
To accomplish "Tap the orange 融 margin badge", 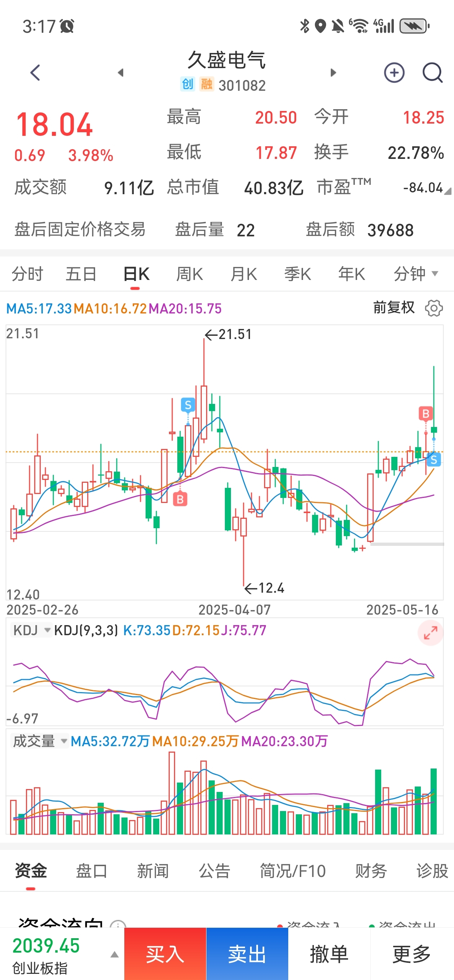I will click(x=206, y=84).
